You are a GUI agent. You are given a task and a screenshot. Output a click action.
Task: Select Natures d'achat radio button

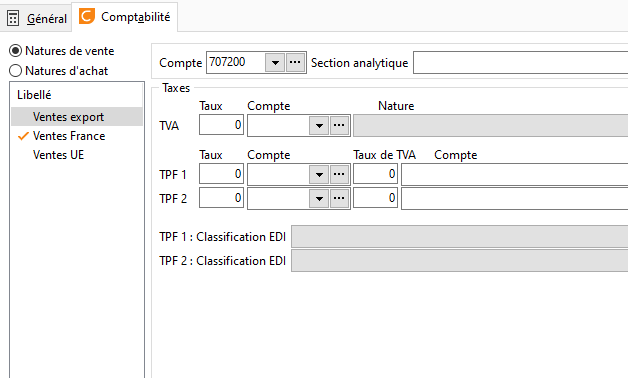(15, 71)
